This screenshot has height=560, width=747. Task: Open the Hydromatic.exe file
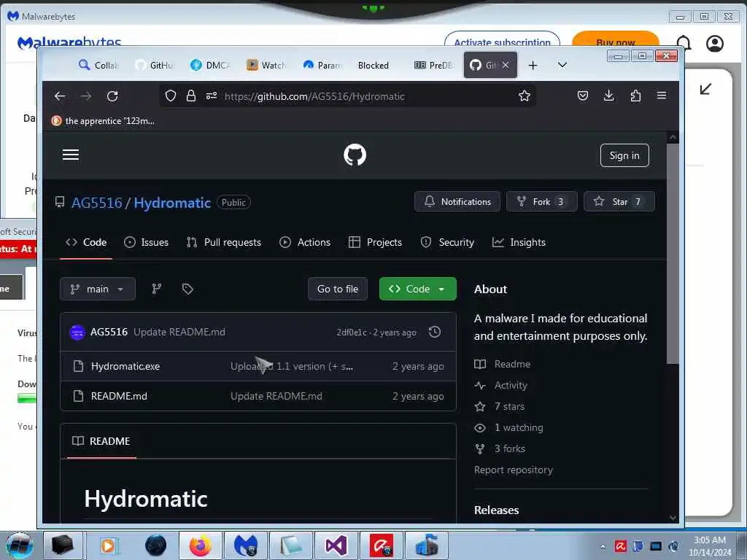[125, 366]
